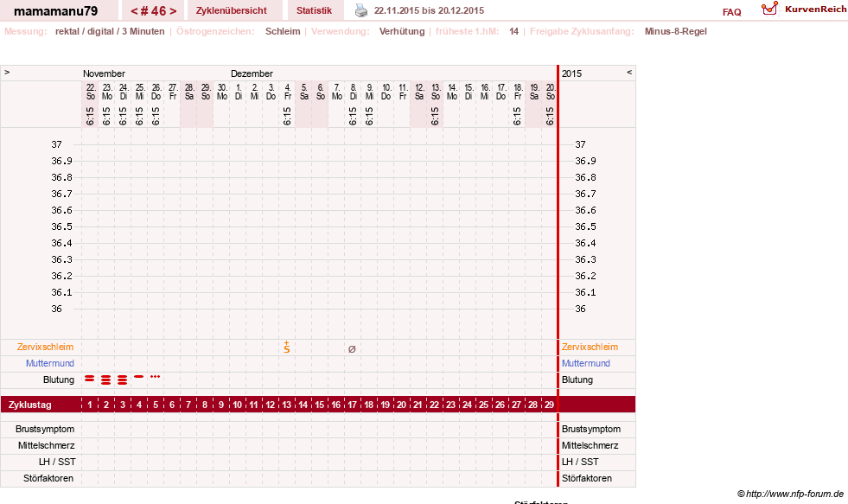Click the 'Zyklustag' row label
The width and height of the screenshot is (848, 504).
point(30,405)
